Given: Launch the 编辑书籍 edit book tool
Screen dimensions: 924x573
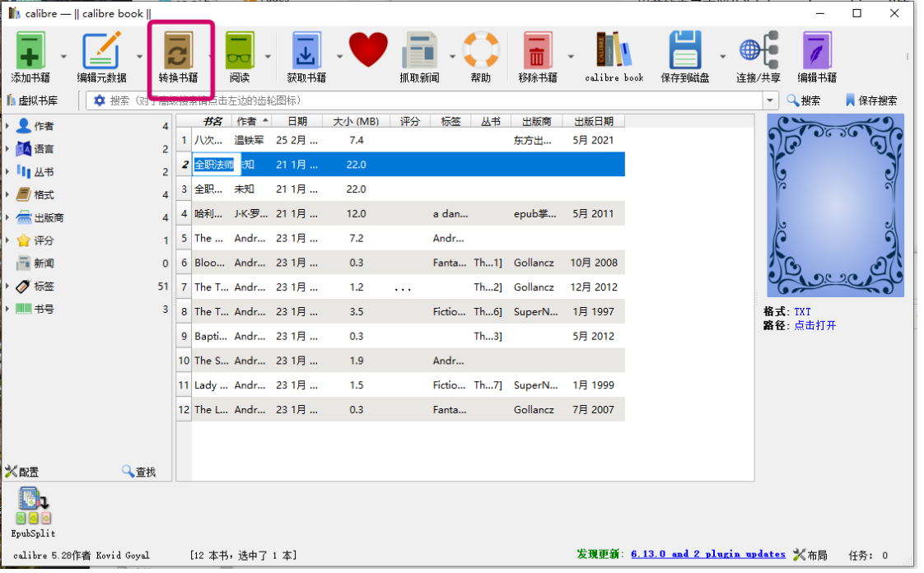Looking at the screenshot, I should [x=817, y=57].
